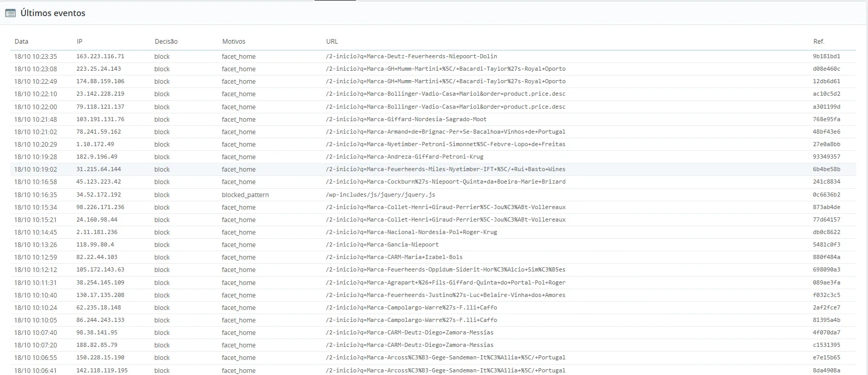This screenshot has height=375, width=868.
Task: Open the /wp-includes/js/jquery/jquery.js URL
Action: 381,195
